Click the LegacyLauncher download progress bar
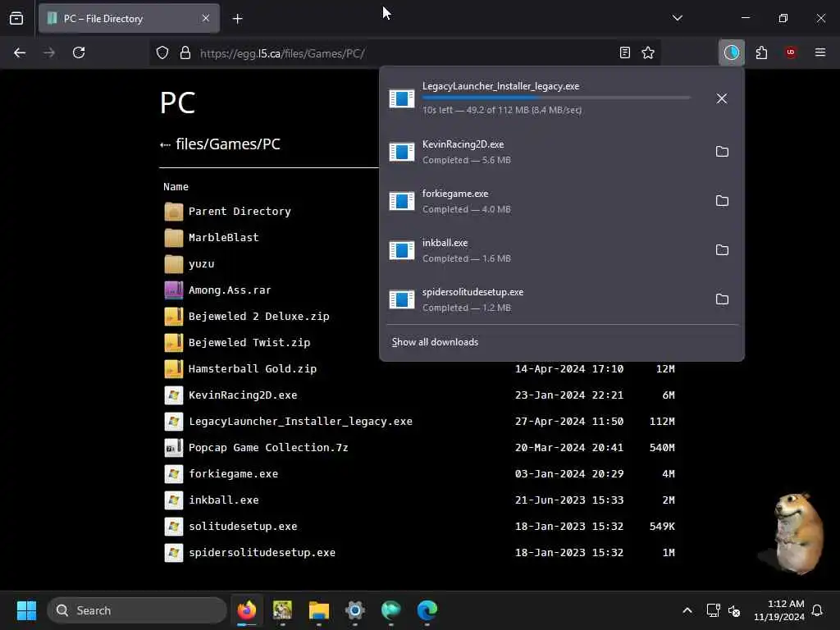 click(x=556, y=98)
